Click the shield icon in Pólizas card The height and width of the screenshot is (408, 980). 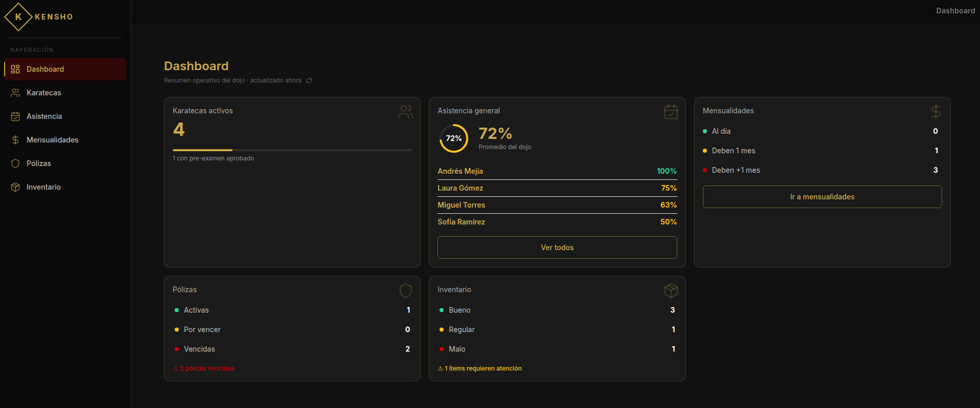406,291
